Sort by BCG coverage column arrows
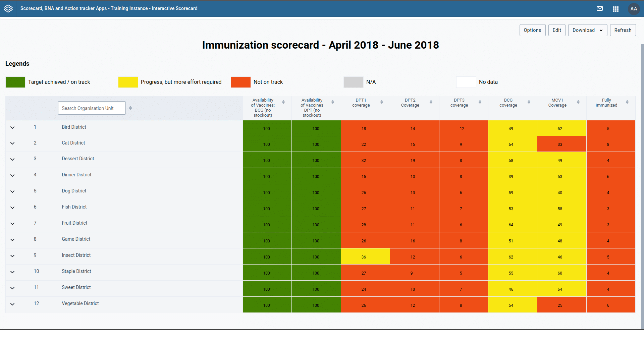Screen dimensions: 644x344 pyautogui.click(x=529, y=102)
